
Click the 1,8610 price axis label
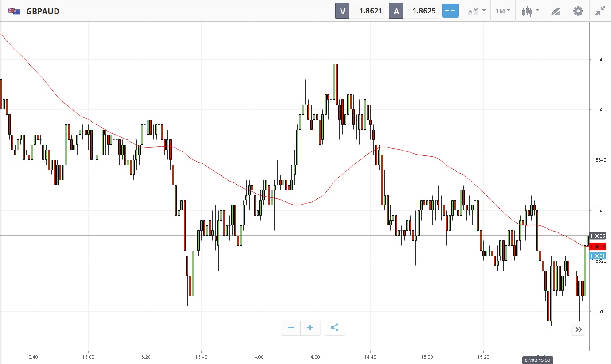click(599, 311)
